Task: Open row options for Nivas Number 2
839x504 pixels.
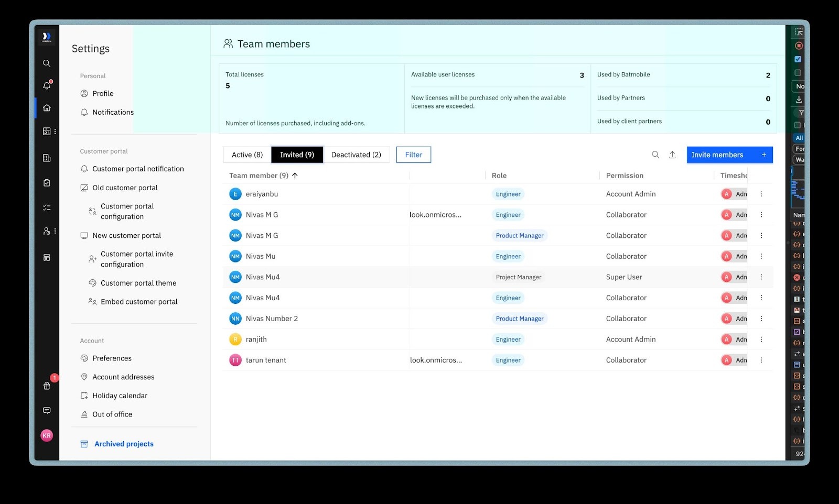Action: [x=761, y=319]
